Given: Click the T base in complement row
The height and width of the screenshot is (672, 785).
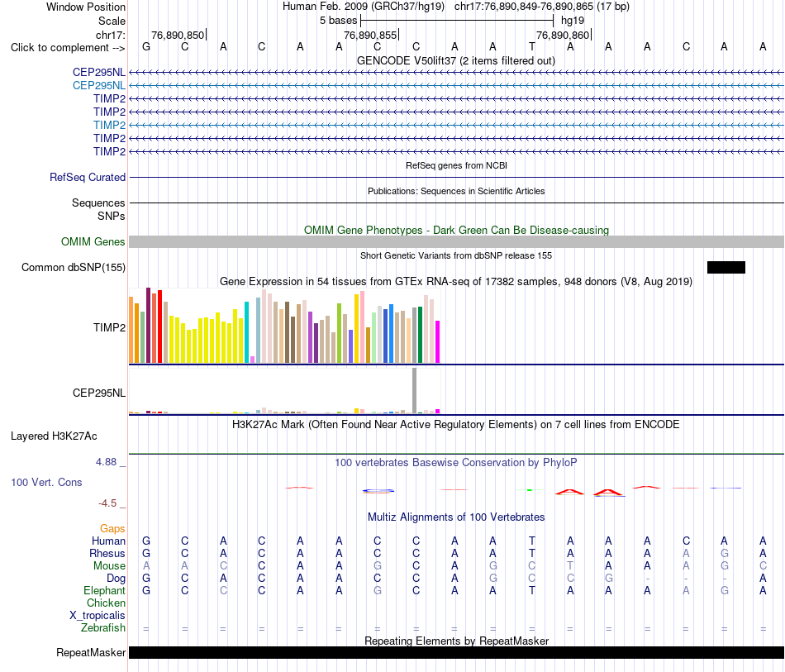Looking at the screenshot, I should pos(531,47).
